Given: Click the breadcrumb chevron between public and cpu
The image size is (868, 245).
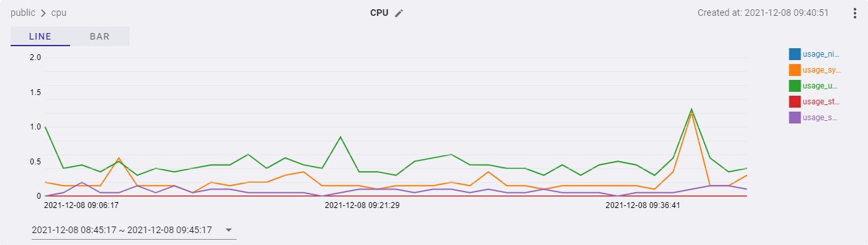Looking at the screenshot, I should (x=43, y=13).
